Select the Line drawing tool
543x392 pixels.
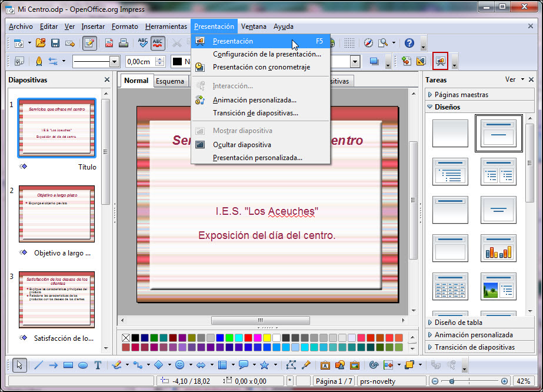(x=38, y=365)
